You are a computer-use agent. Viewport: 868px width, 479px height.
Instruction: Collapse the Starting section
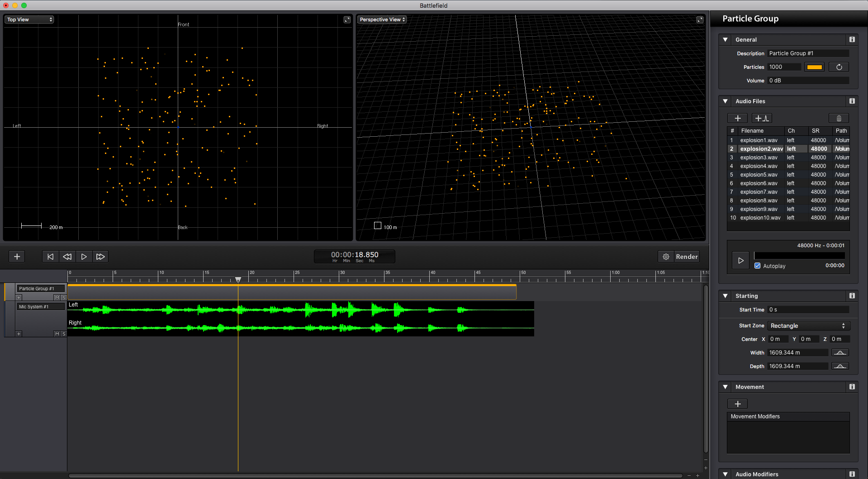pos(726,296)
